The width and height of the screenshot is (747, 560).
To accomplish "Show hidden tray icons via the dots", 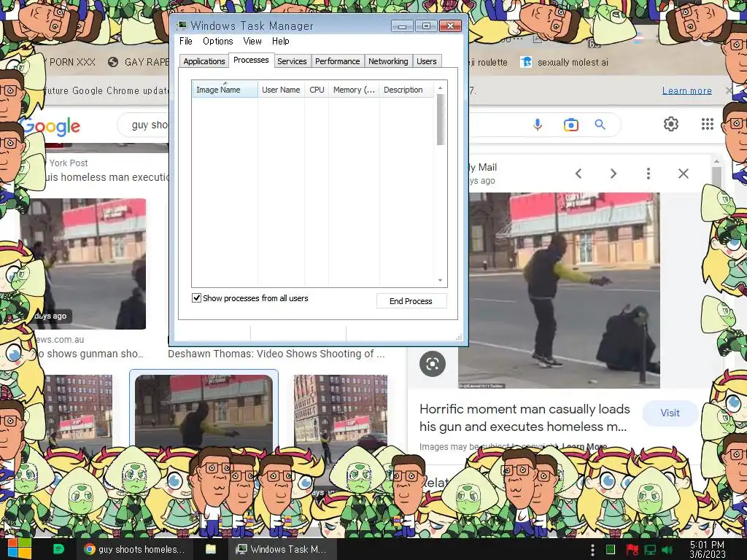I will pos(592,550).
